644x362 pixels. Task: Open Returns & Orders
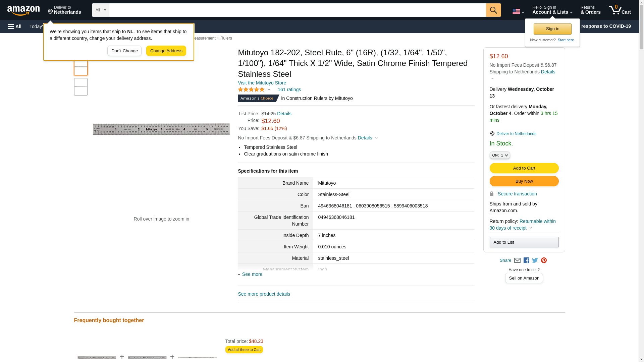(x=590, y=10)
